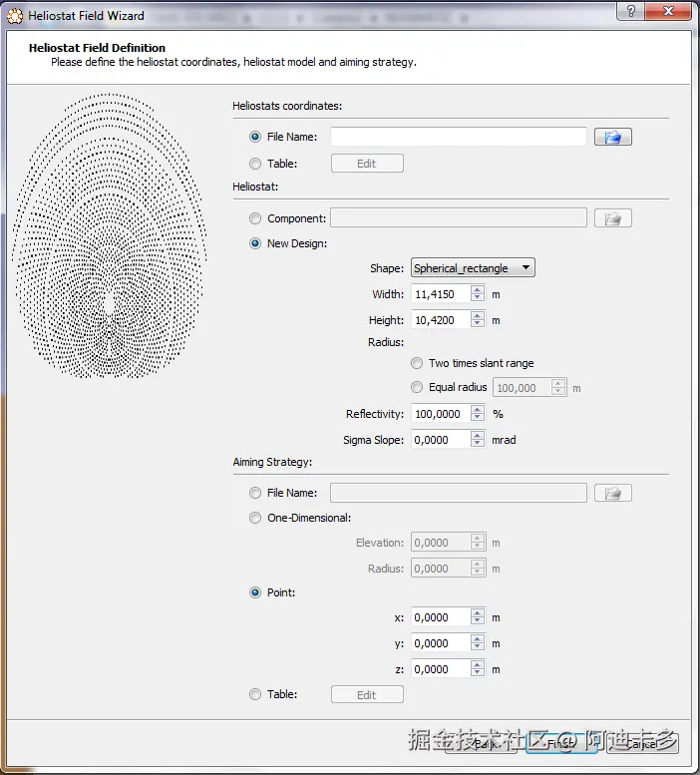Select File Name for heliostats coordinates

click(255, 137)
